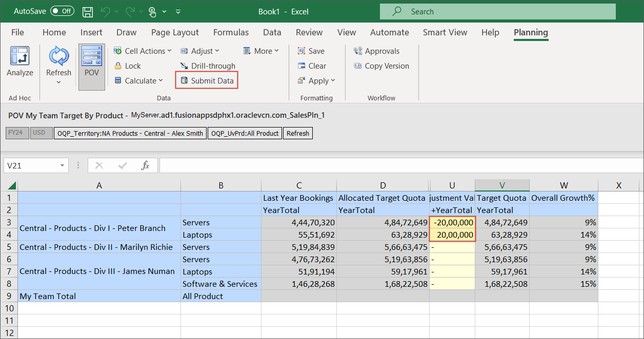The height and width of the screenshot is (339, 644).
Task: Click the Clear formatting button
Action: pos(312,66)
